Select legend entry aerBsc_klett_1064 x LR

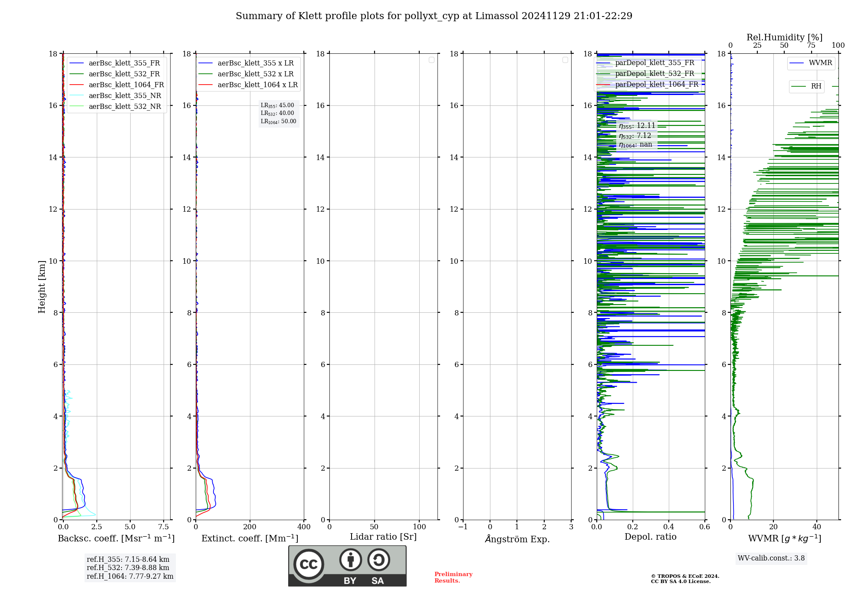pos(248,85)
